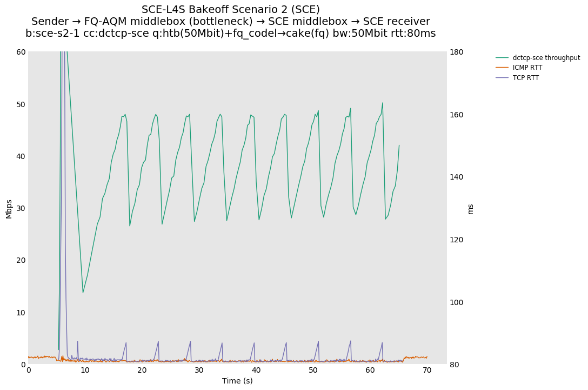Click the green throughput legend line swatch
This screenshot has width=588, height=390.
[x=502, y=58]
